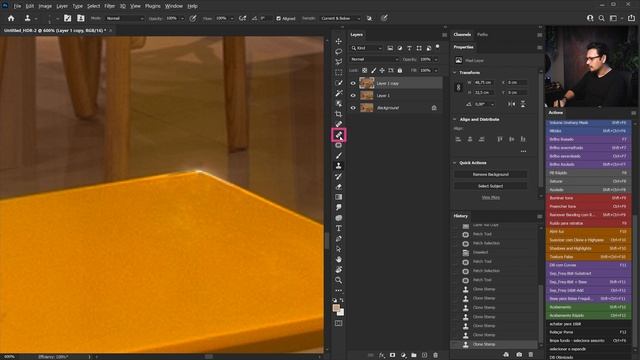Select the Patch tool below healing brush

pyautogui.click(x=338, y=145)
